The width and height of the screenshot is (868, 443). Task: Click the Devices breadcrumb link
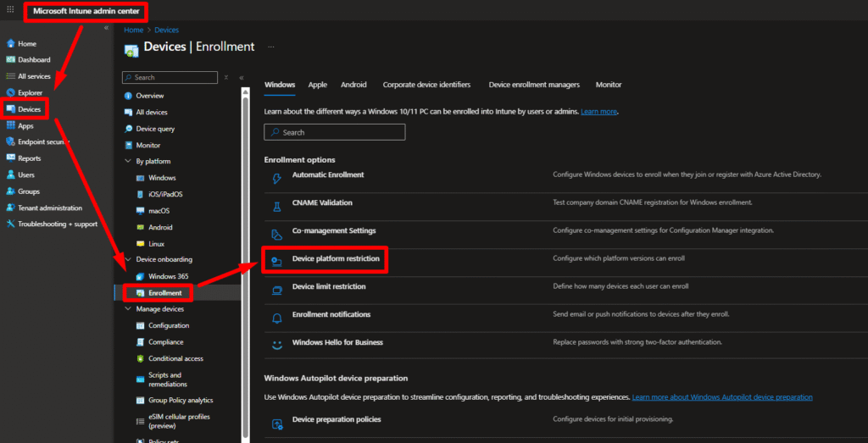pos(167,30)
